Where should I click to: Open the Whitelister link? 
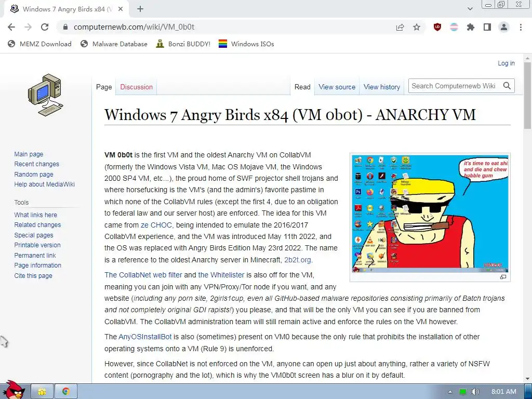(x=221, y=275)
